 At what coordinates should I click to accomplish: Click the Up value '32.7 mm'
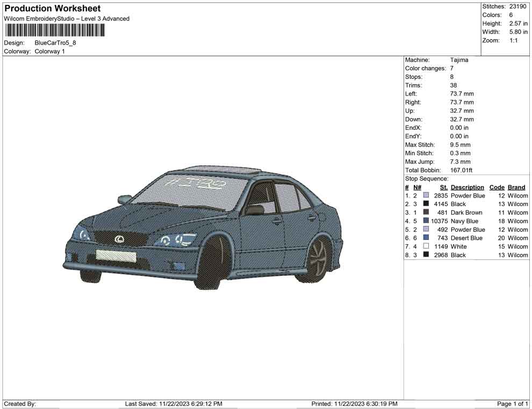coord(462,111)
